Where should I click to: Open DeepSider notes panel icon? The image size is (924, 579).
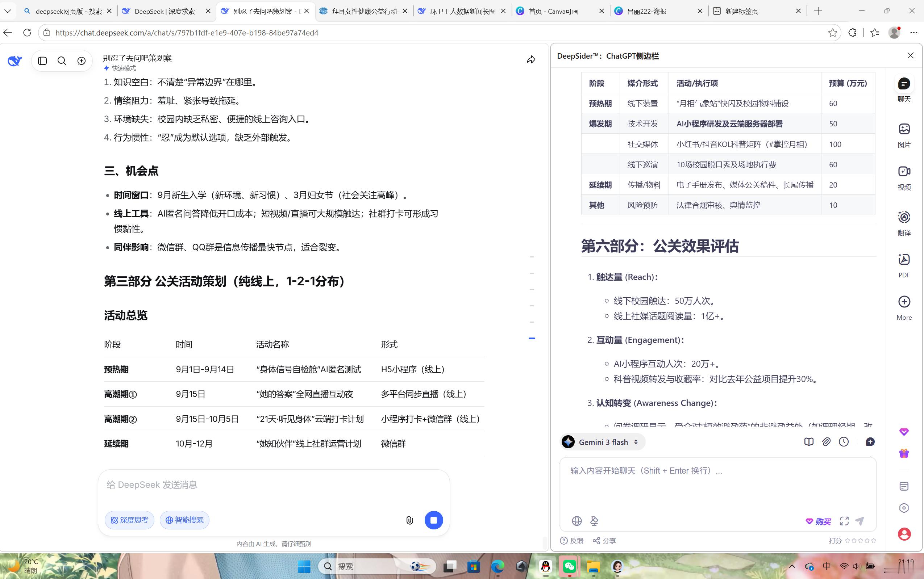[x=904, y=486]
